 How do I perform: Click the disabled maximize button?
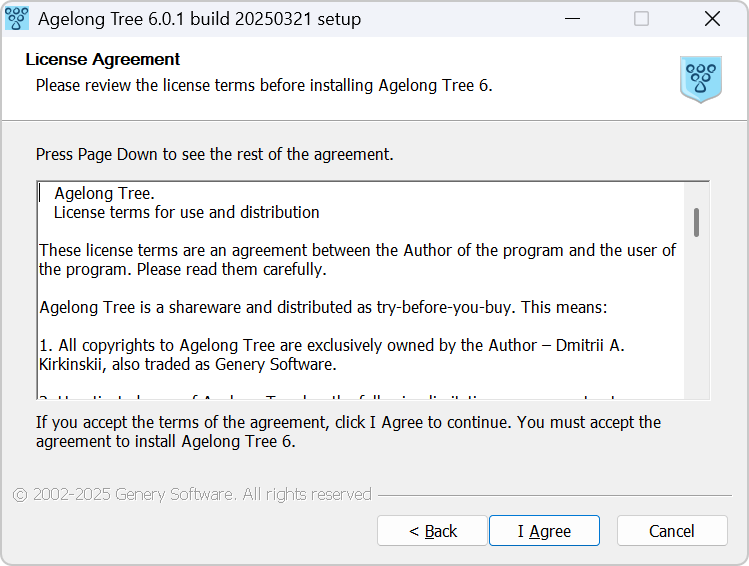coord(641,19)
